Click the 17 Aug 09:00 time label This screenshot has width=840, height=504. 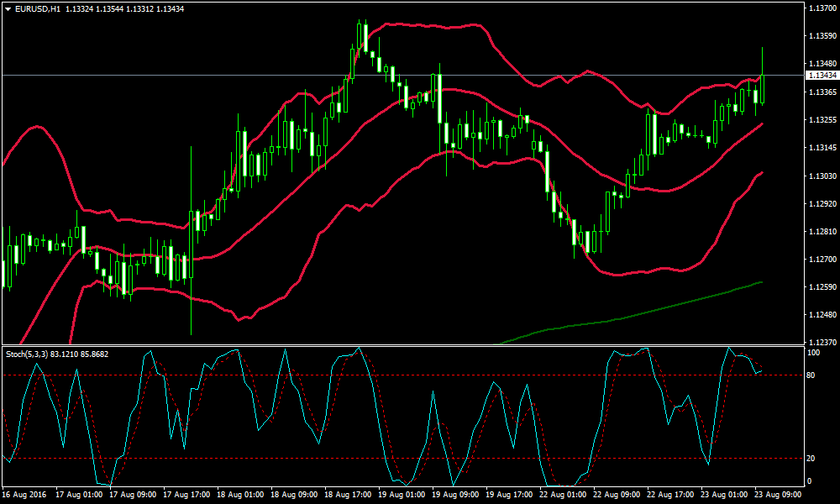pos(133,495)
